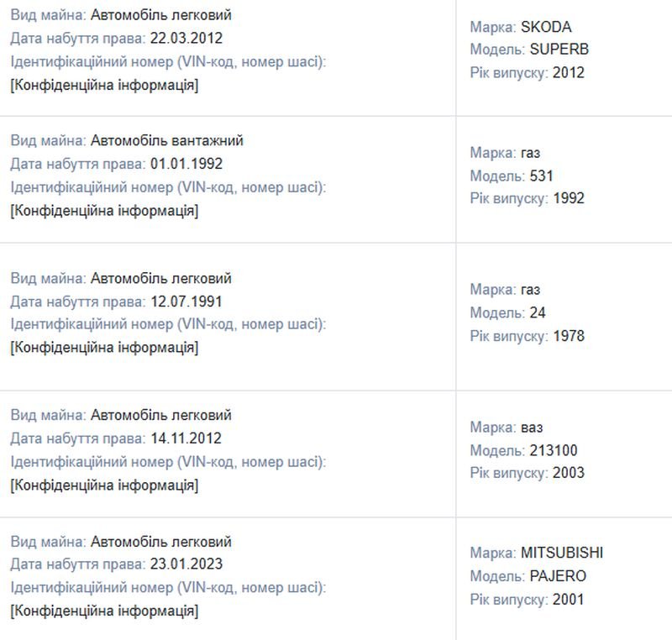Click confidential info text under SKODA entry

[x=104, y=85]
